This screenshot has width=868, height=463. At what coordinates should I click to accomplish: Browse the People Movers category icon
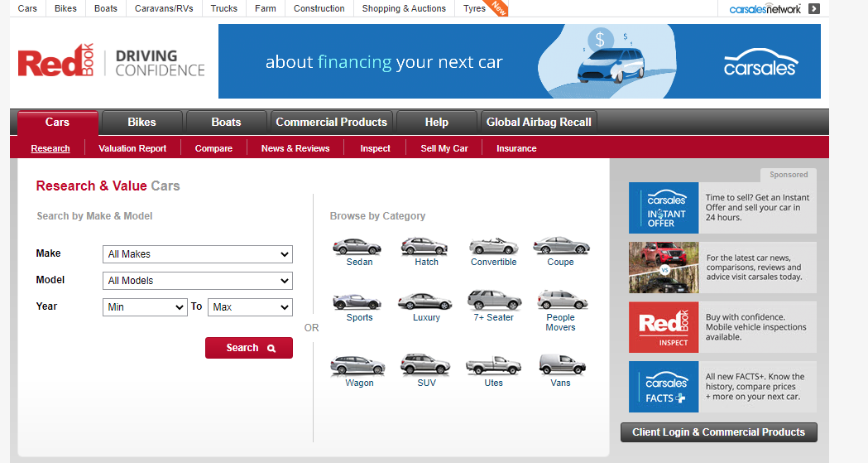562,300
